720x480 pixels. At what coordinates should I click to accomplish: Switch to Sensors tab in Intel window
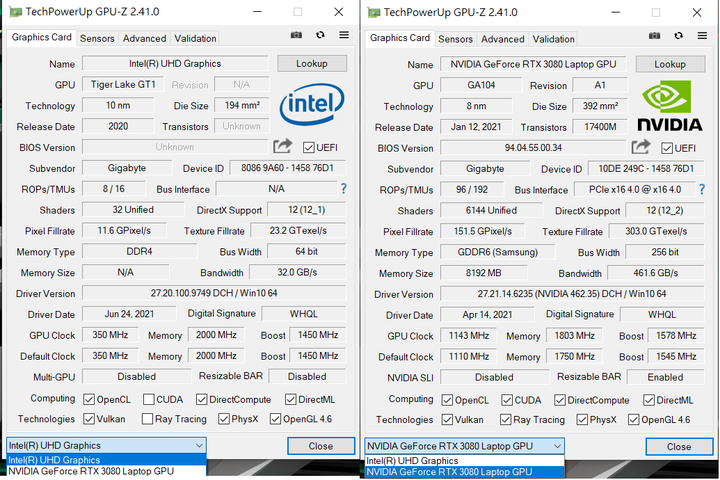(97, 39)
